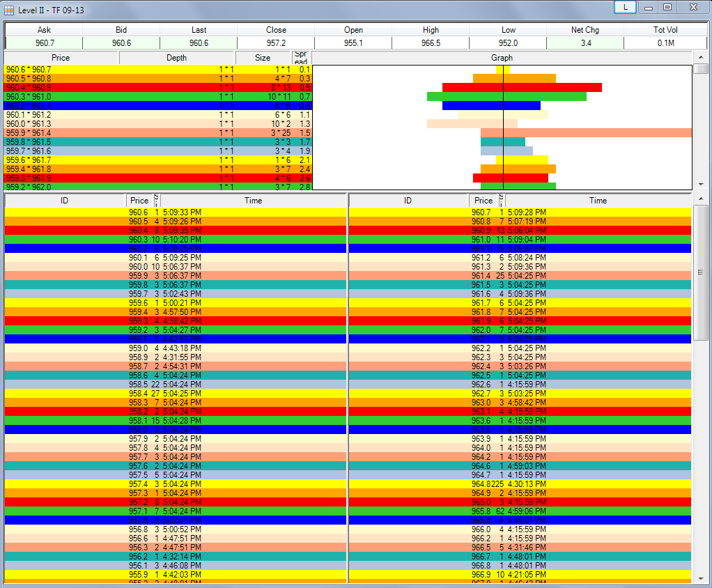Click down arrow of depth panel scrollbar
This screenshot has width=712, height=588.
(x=701, y=185)
